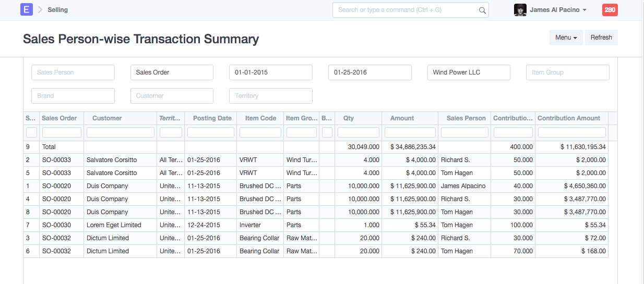This screenshot has width=644, height=284.
Task: Open the 280 notifications badge
Action: tap(610, 10)
